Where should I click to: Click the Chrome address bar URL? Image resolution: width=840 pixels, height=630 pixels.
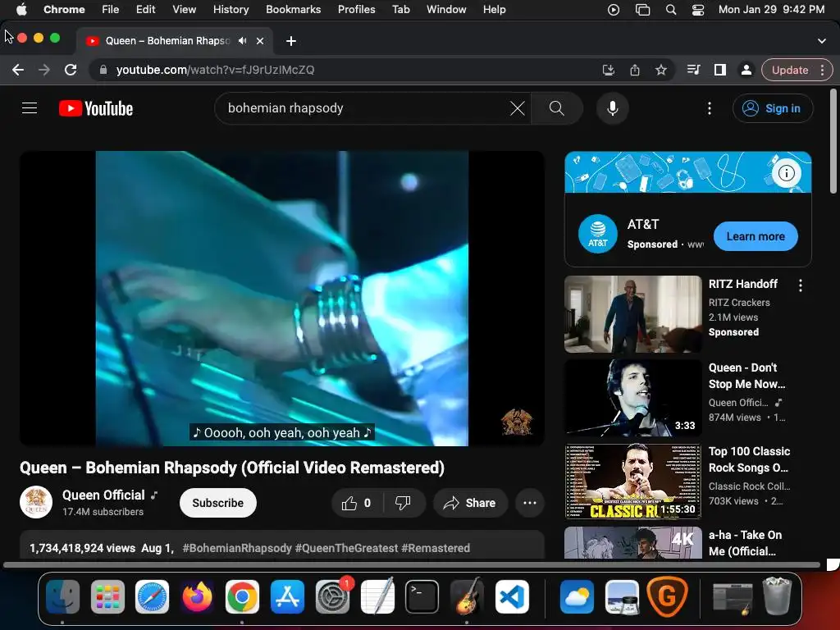pyautogui.click(x=216, y=70)
